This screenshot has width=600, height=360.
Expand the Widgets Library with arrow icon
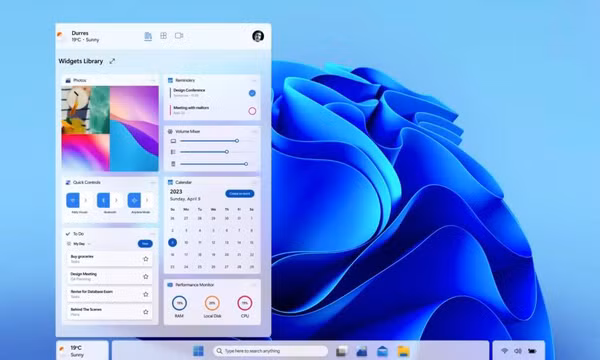point(112,61)
